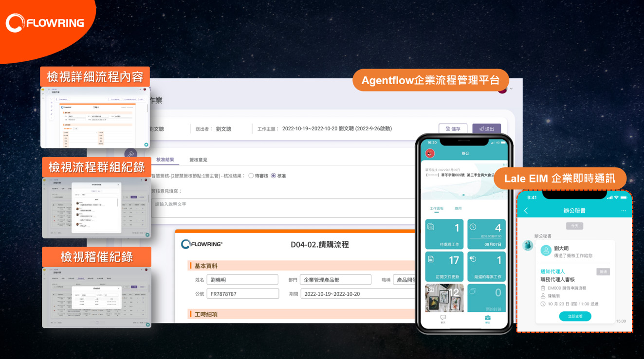Tap the 立即查看 button
Viewport: 644px width, 359px height.
(575, 316)
